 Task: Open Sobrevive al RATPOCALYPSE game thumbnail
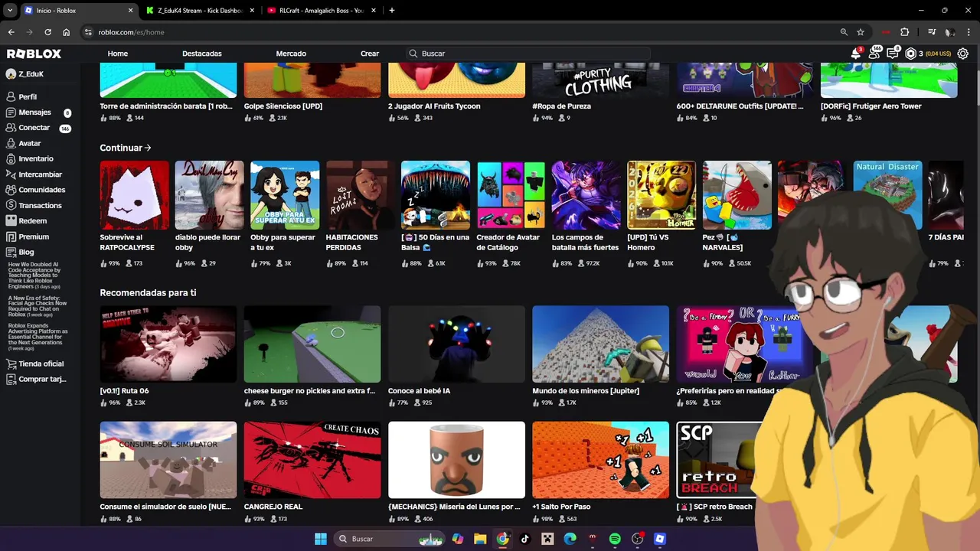tap(134, 195)
